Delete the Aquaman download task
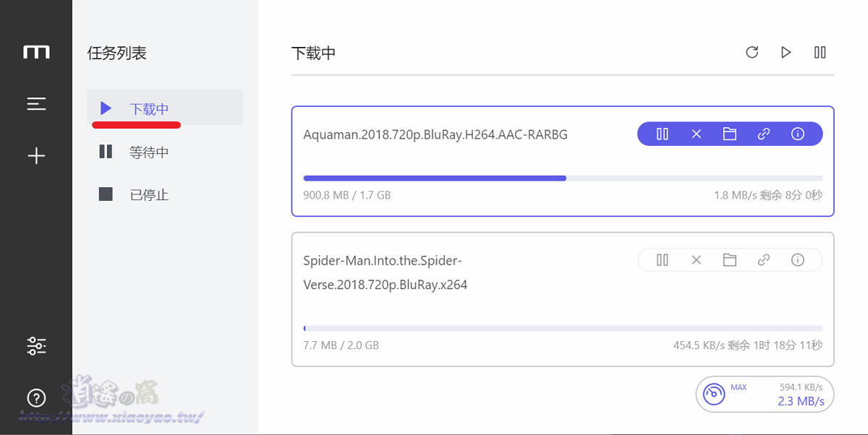Viewport: 868px width, 435px height. tap(696, 134)
